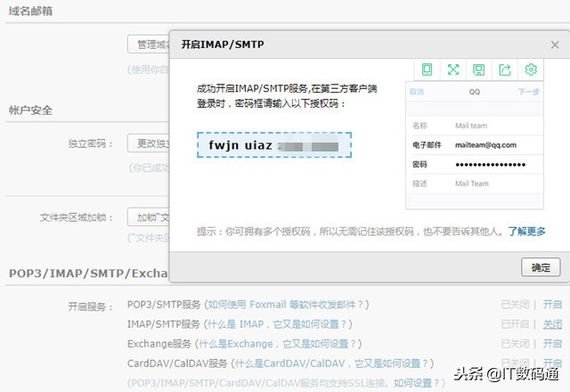Open 什么是Exchange help link

277,344
